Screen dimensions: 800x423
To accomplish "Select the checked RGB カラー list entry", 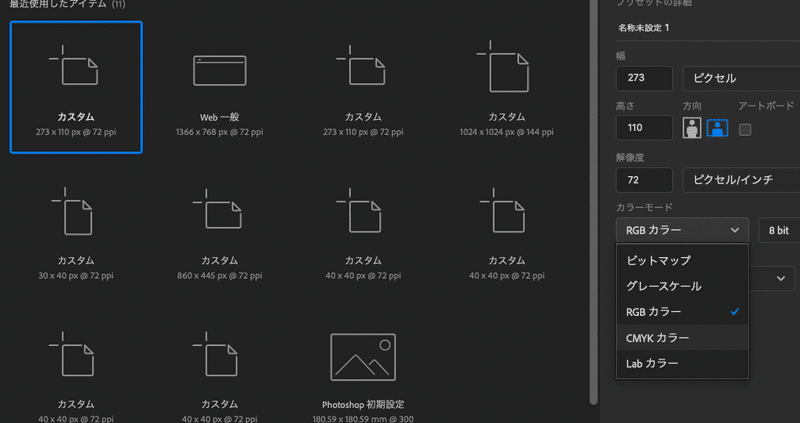I will pos(682,312).
